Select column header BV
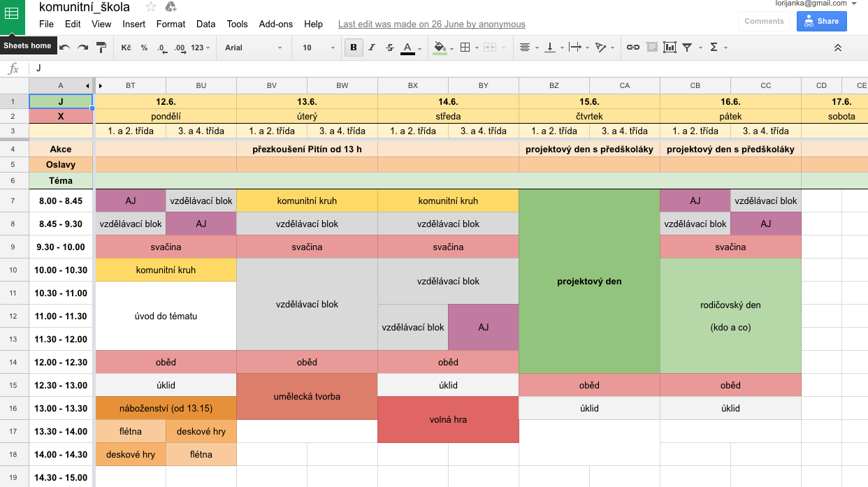Viewport: 868px width, 487px height. [x=272, y=85]
